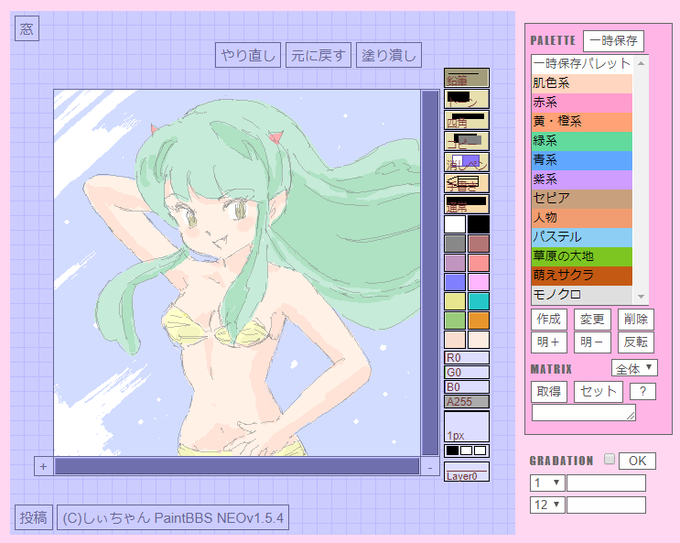This screenshot has width=680, height=543.
Task: Select モノクロ monochrome palette entry
Action: [582, 294]
